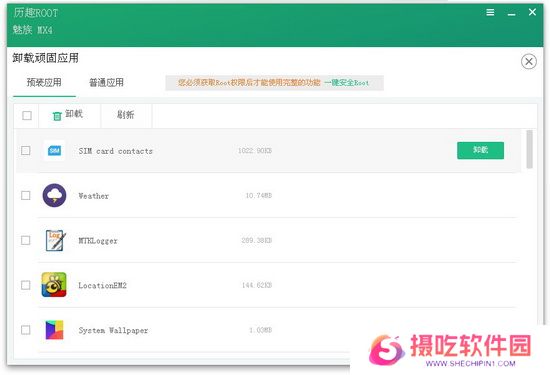Click the 289.38KB size value
Viewport: 550px width, 375px height.
pyautogui.click(x=256, y=240)
